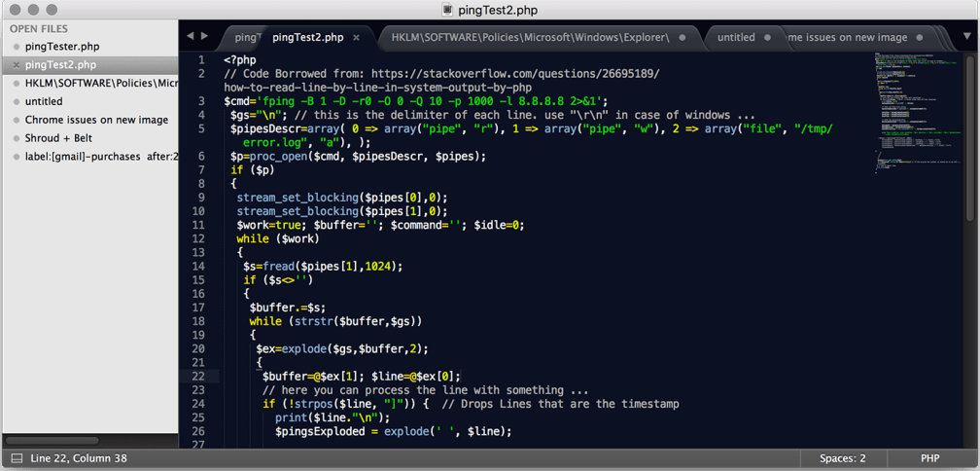
Task: Toggle side bar icon in status bar
Action: [x=17, y=458]
